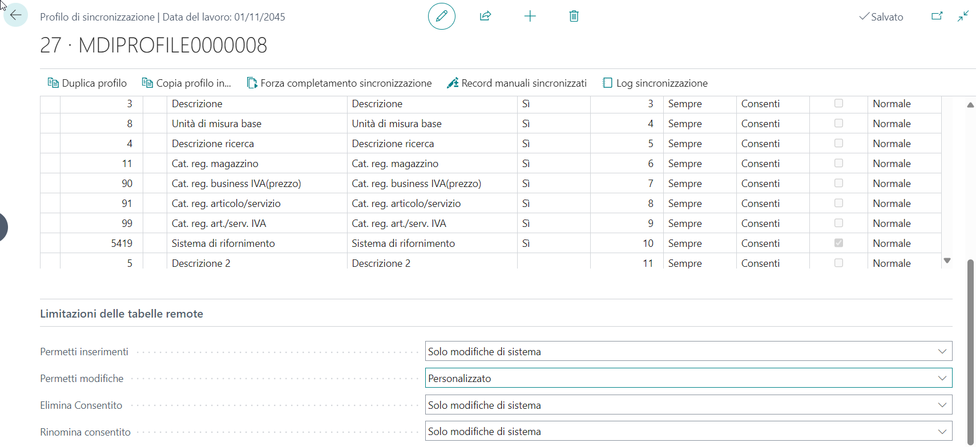The height and width of the screenshot is (447, 980).
Task: Toggle checkbox in Descrizione 2 row
Action: (838, 263)
